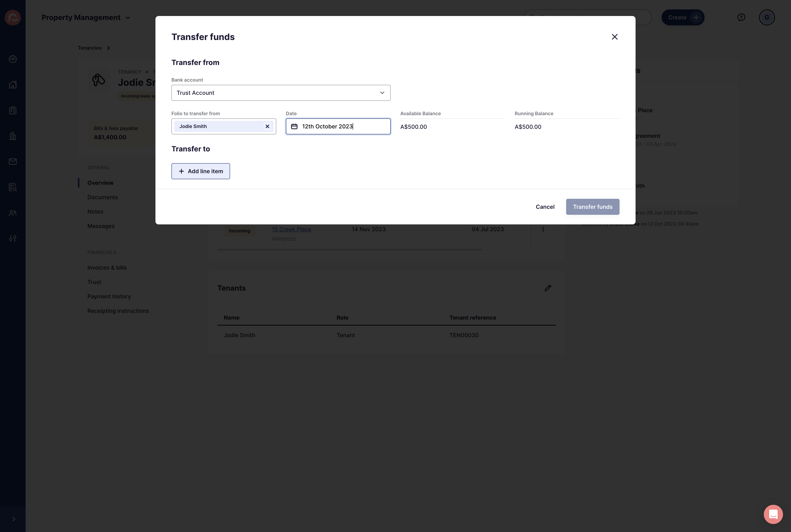Open the Bank account Trust Account dropdown
Viewport: 791px width, 532px height.
(281, 93)
